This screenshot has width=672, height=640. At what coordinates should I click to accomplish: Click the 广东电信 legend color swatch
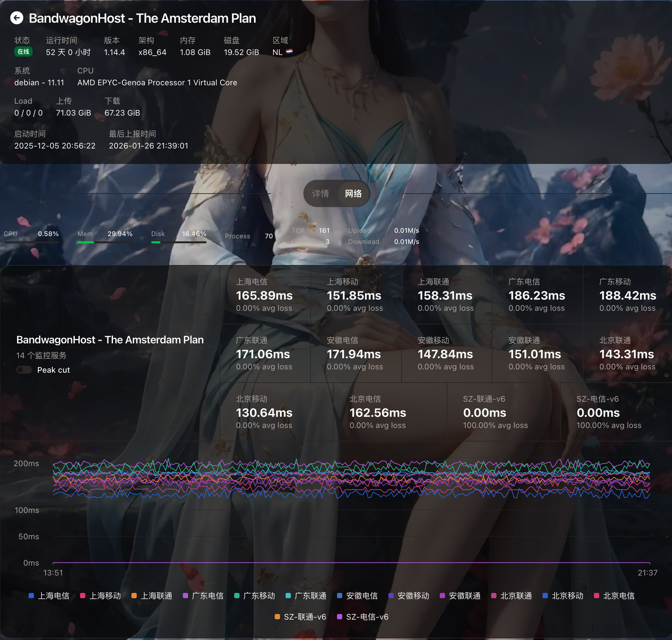coord(185,596)
